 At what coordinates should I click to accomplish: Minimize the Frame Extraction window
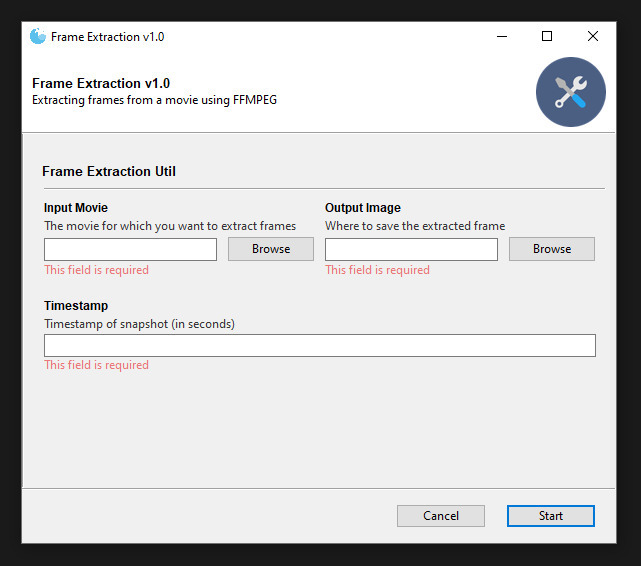pyautogui.click(x=501, y=37)
